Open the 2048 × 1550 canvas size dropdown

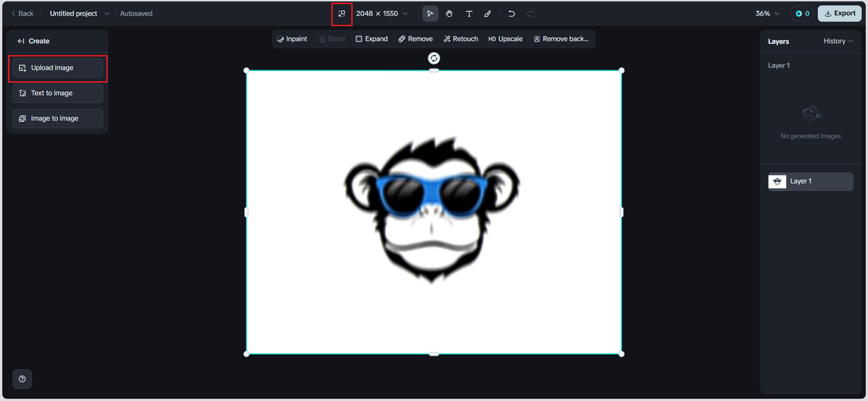pos(382,14)
